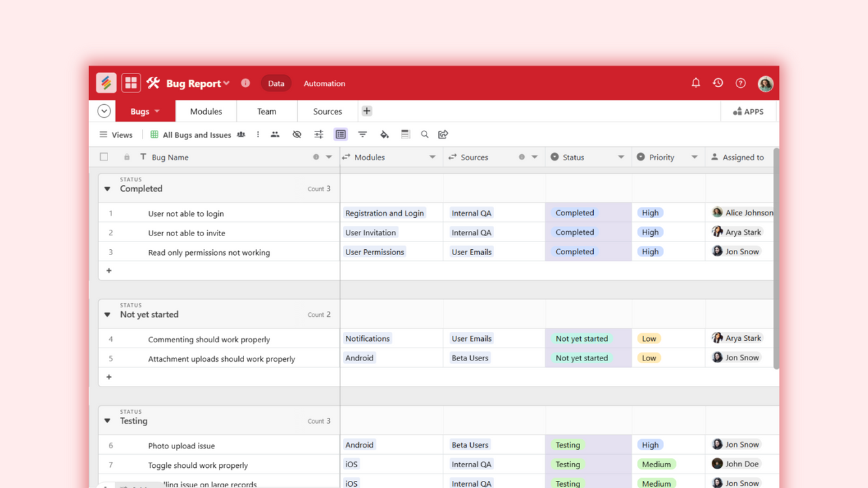Open the view options three-dot menu
The image size is (868, 488).
[x=258, y=135]
